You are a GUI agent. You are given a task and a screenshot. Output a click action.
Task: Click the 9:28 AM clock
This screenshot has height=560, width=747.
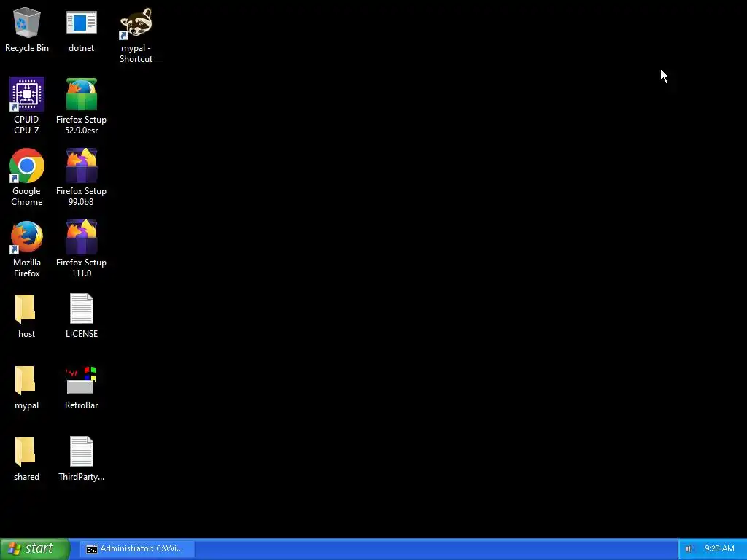coord(719,548)
